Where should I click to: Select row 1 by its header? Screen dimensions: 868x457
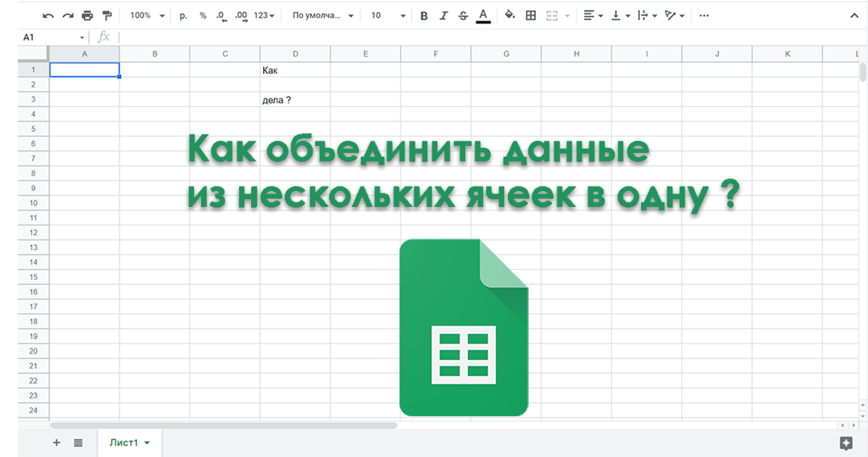(x=34, y=70)
